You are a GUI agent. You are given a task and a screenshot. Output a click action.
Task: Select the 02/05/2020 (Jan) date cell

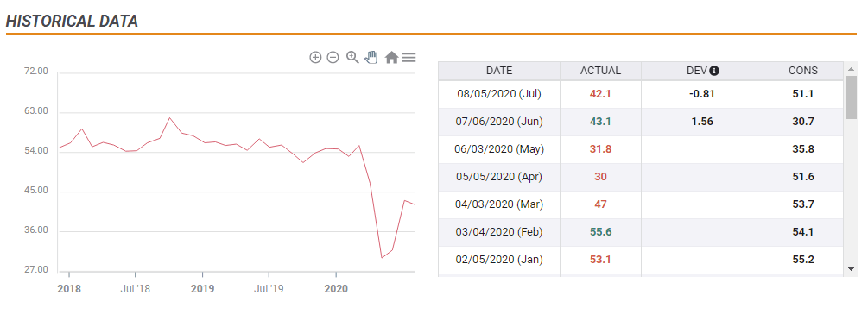tap(498, 260)
